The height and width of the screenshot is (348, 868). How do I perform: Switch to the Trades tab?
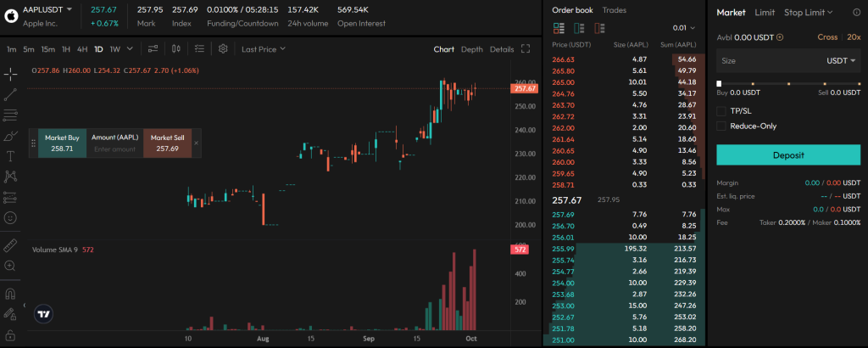pyautogui.click(x=614, y=10)
